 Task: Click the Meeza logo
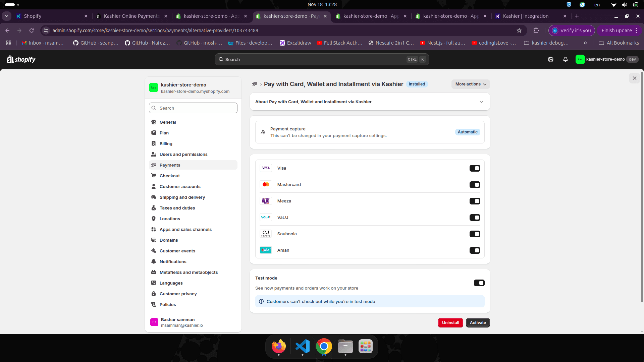266,201
